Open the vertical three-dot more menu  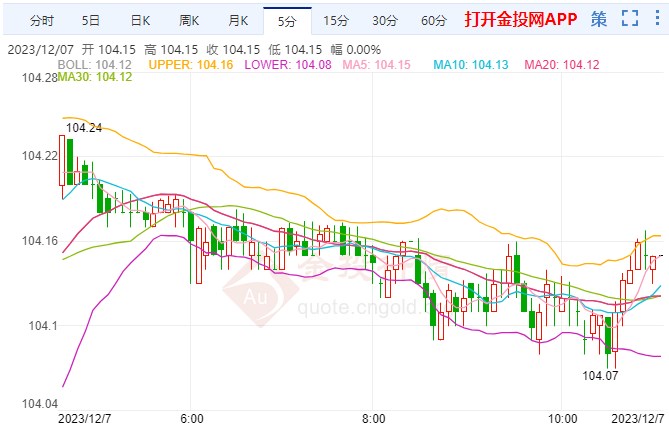point(655,18)
